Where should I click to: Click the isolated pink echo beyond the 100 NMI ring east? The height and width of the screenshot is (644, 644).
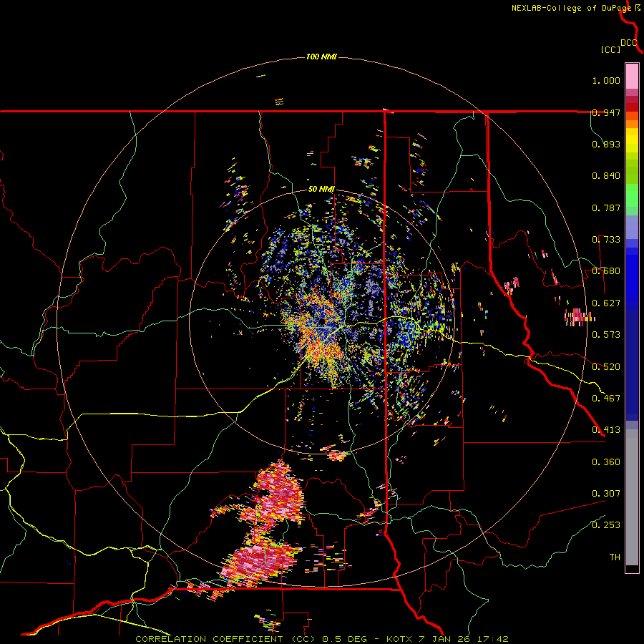click(x=579, y=317)
